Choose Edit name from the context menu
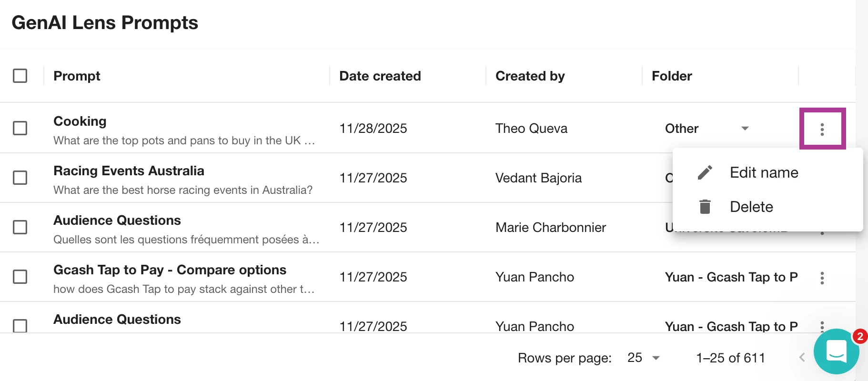 (764, 172)
